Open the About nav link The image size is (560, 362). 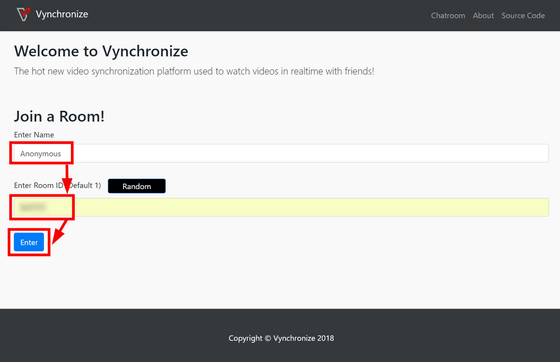483,15
